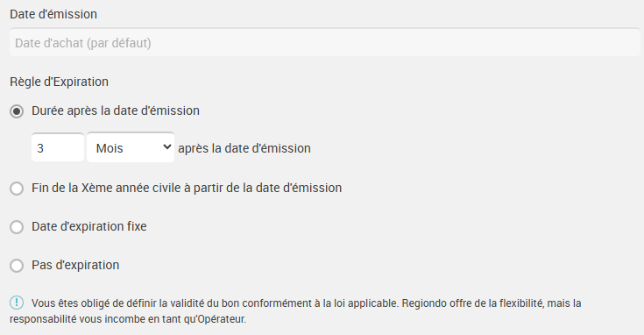The image size is (644, 335).
Task: Click the Date d'expiration fixe label text
Action: point(89,226)
